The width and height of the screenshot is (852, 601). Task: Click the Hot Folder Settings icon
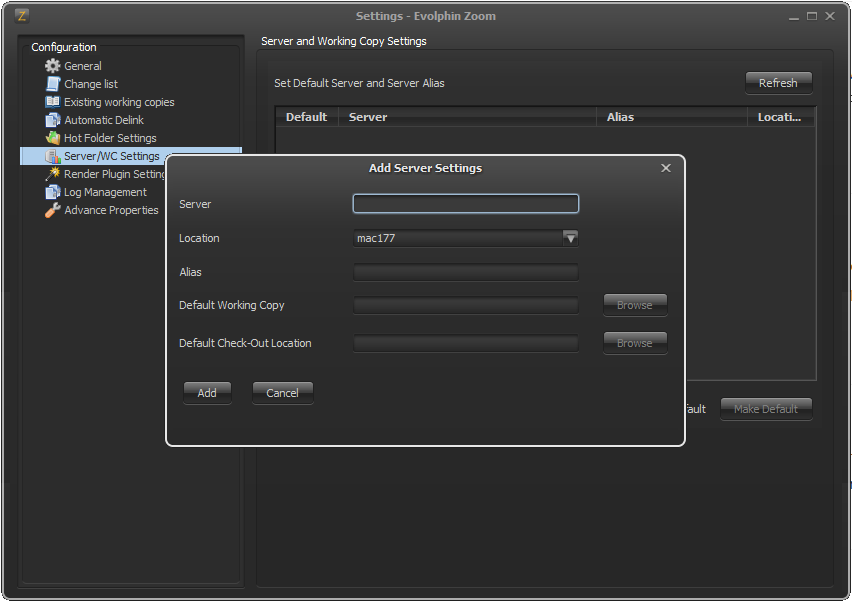tap(53, 137)
